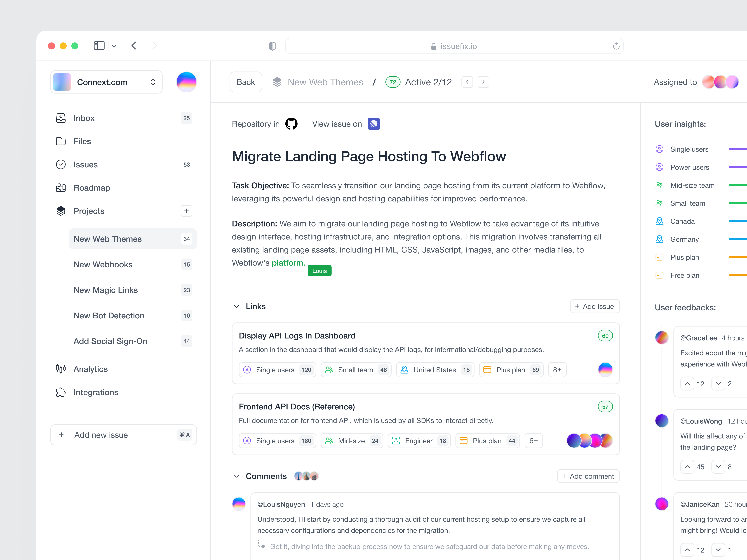
Task: Downvote LouisWong's feedback
Action: [x=718, y=467]
